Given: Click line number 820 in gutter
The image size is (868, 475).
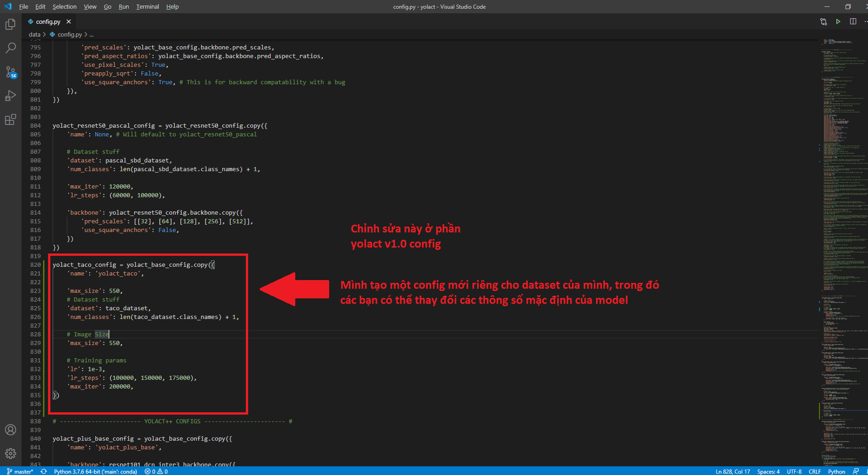Looking at the screenshot, I should coord(35,264).
